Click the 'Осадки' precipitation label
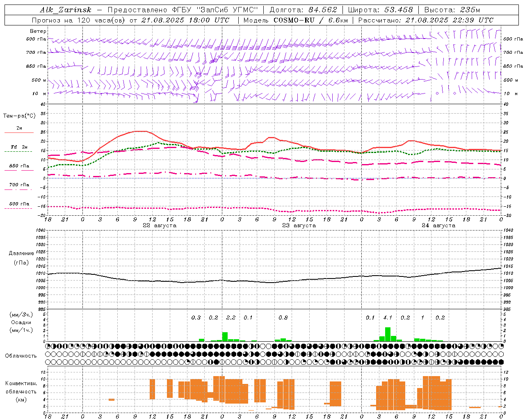 click(21, 323)
